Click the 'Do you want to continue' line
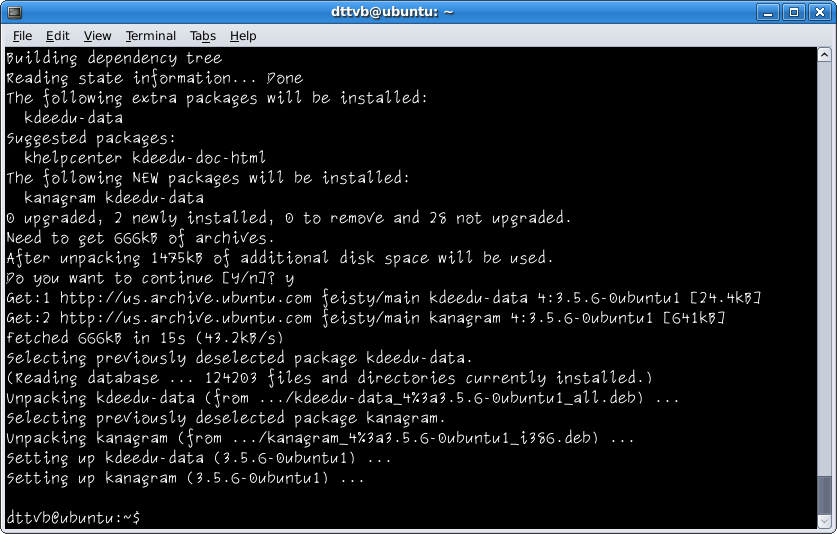 point(150,278)
